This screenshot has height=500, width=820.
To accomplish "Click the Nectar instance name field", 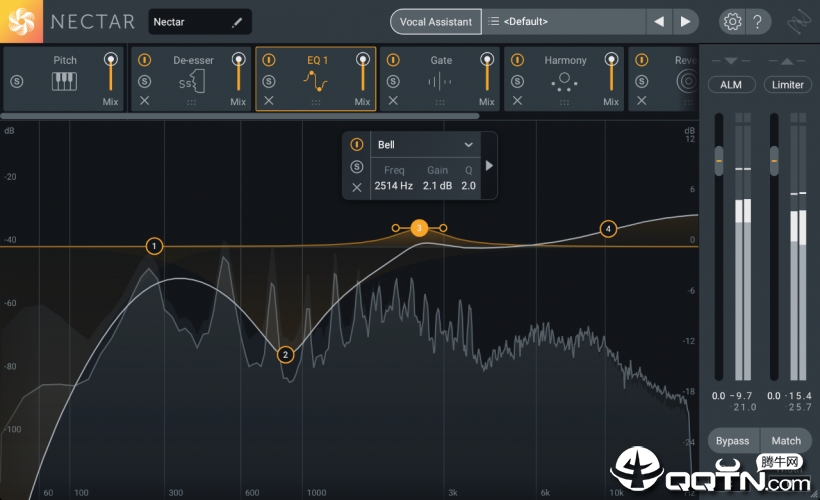I will pos(200,22).
